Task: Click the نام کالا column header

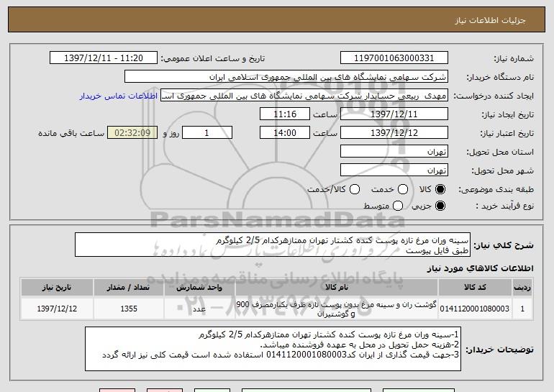Action: [x=337, y=288]
